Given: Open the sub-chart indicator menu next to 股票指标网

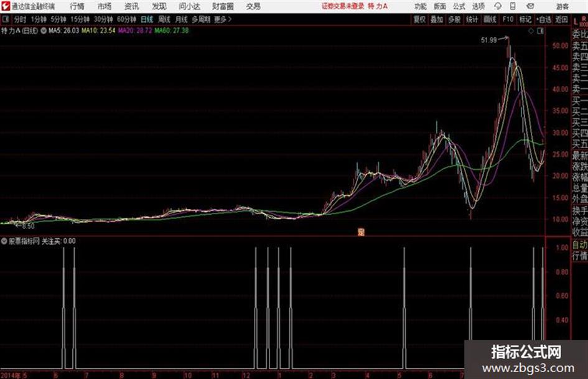Looking at the screenshot, I should (4, 241).
